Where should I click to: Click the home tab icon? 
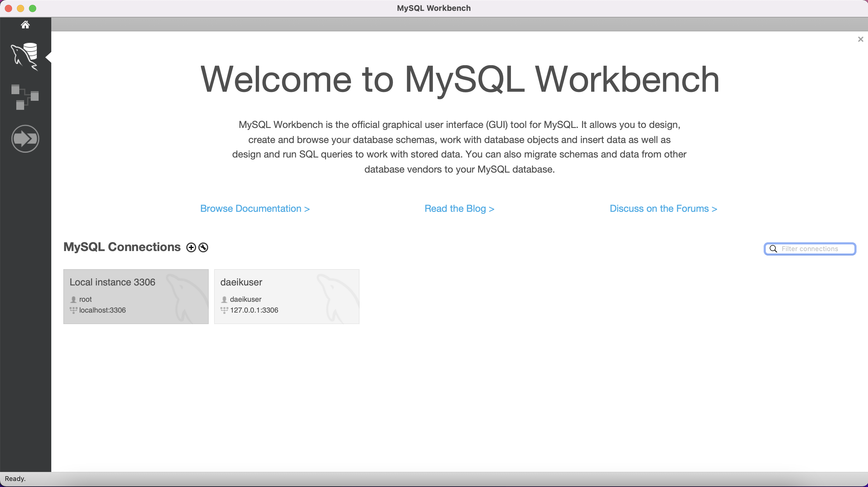[x=25, y=25]
